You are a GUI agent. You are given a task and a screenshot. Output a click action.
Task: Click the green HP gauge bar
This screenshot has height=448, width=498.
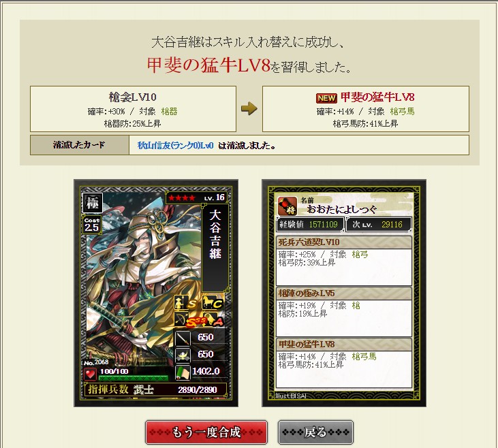point(134,378)
